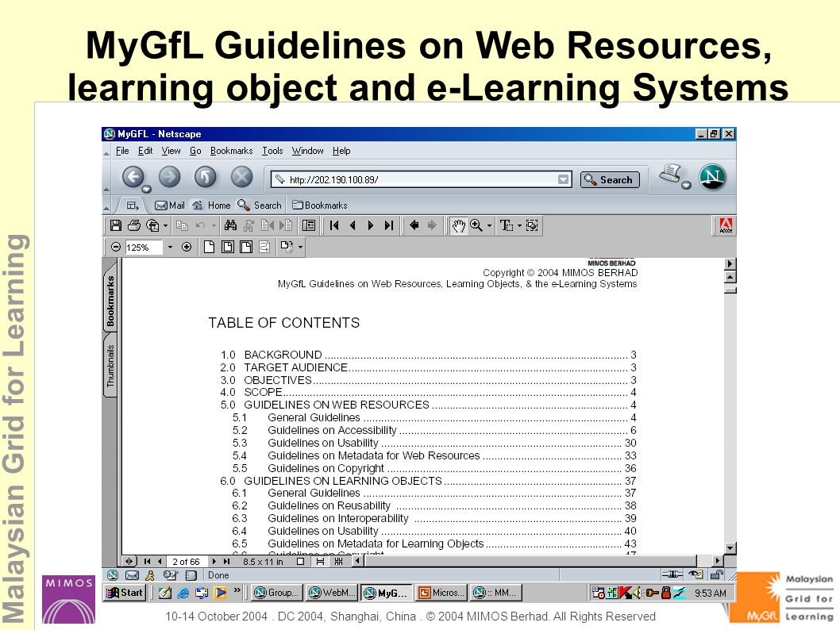Image resolution: width=840 pixels, height=630 pixels.
Task: Open the URL bar history dropdown
Action: tap(563, 179)
